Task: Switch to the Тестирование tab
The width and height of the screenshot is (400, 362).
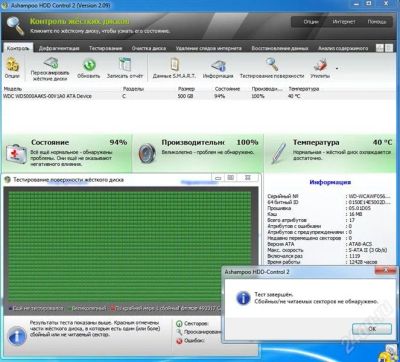Action: tap(106, 48)
